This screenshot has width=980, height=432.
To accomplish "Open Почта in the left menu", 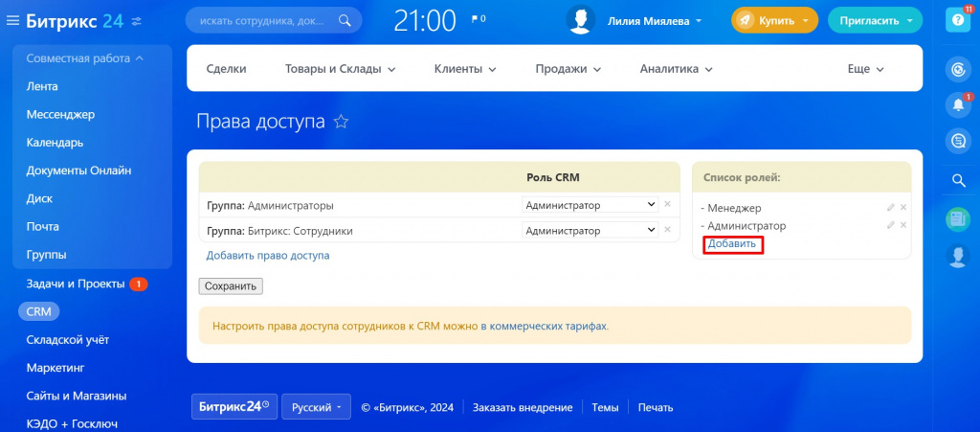I will (42, 227).
